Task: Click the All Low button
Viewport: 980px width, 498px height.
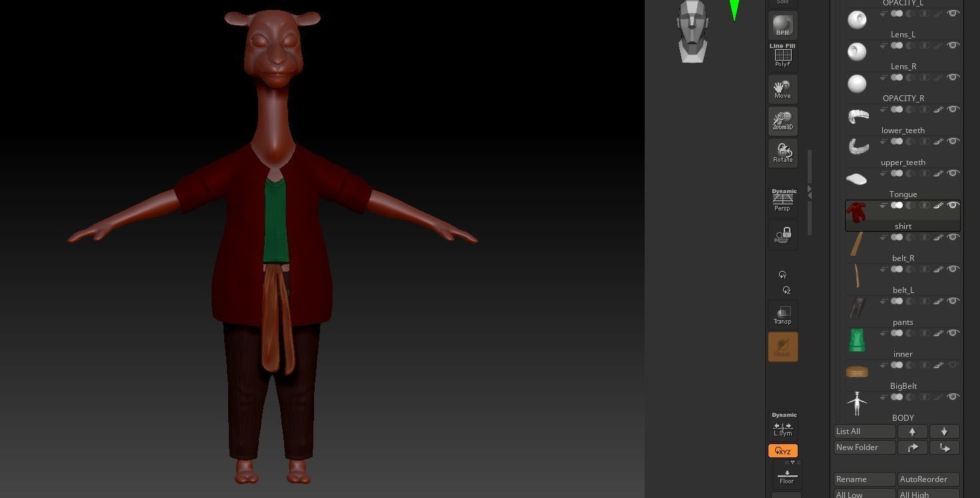Action: (864, 494)
